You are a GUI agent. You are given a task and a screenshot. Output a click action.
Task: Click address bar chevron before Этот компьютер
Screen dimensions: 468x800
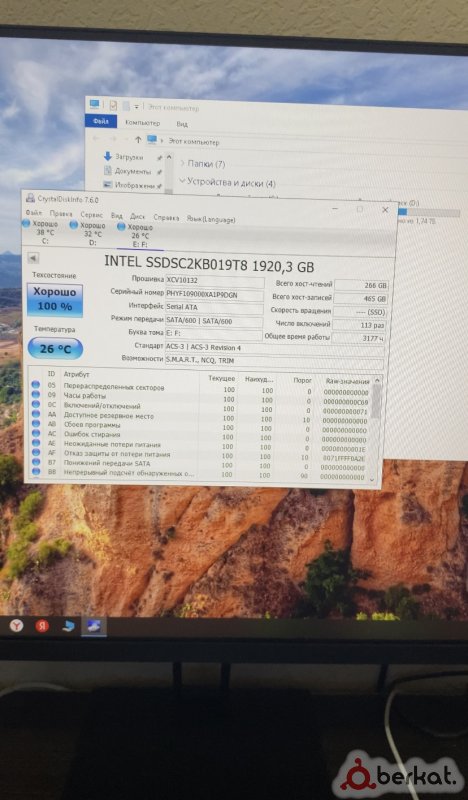[x=162, y=141]
